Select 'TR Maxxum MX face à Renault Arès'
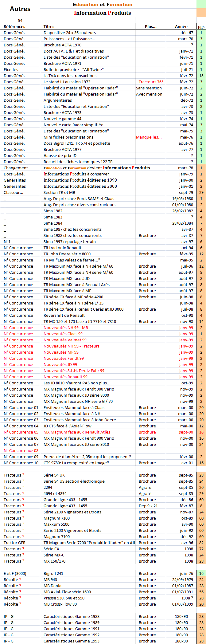The width and height of the screenshot is (206, 644). tap(76, 285)
